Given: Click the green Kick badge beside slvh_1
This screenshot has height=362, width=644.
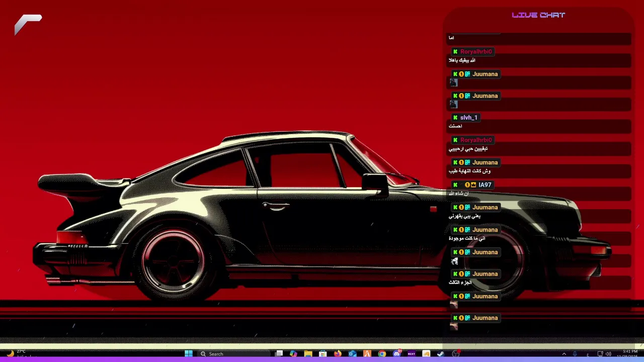Looking at the screenshot, I should tap(455, 118).
